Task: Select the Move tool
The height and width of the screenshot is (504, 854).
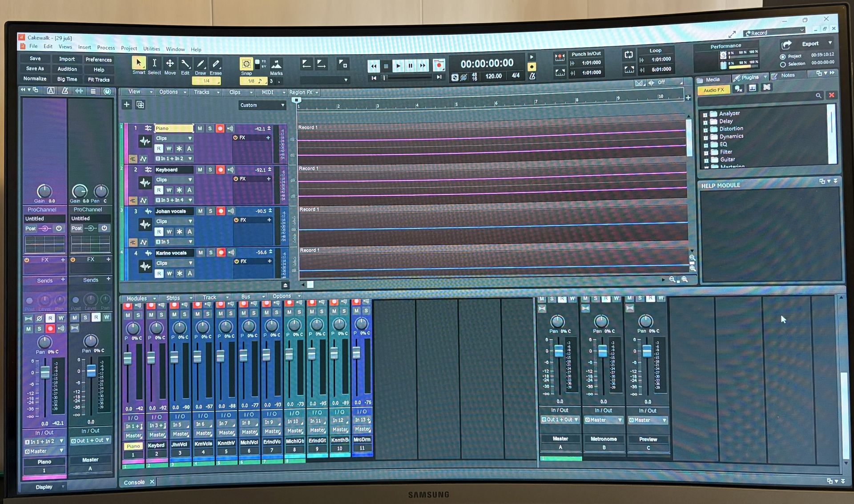Action: pos(170,64)
